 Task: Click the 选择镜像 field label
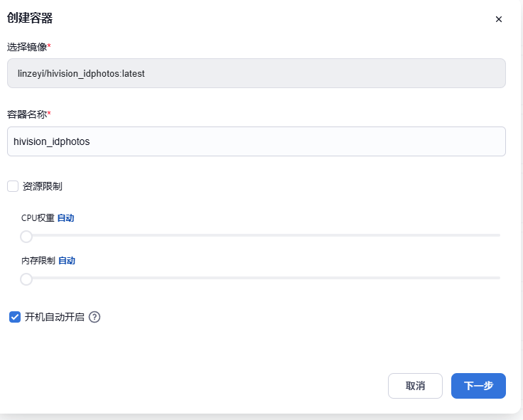point(27,47)
